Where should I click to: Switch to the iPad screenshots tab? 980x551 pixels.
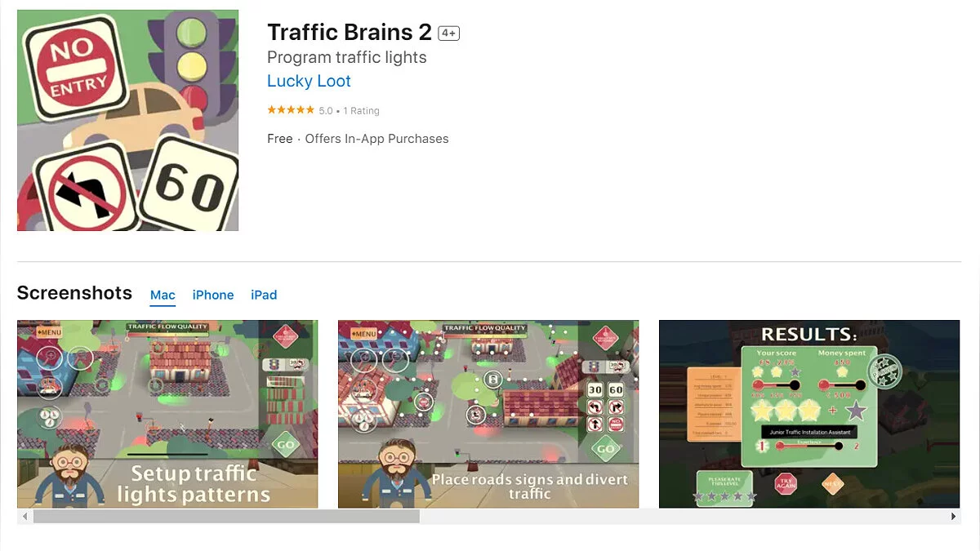(264, 295)
